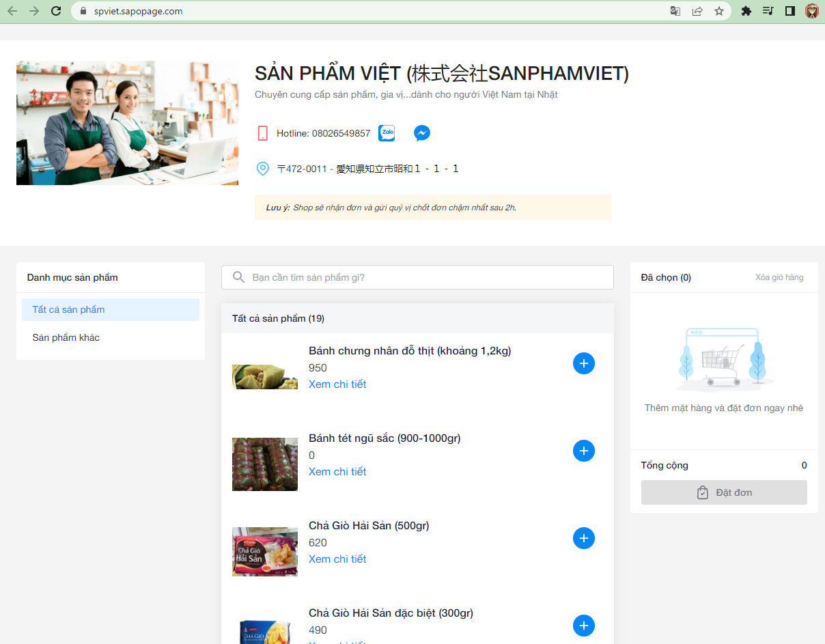Screen dimensions: 825x644
Task: Select the Tất cả sản phẩm category
Action: coord(111,309)
